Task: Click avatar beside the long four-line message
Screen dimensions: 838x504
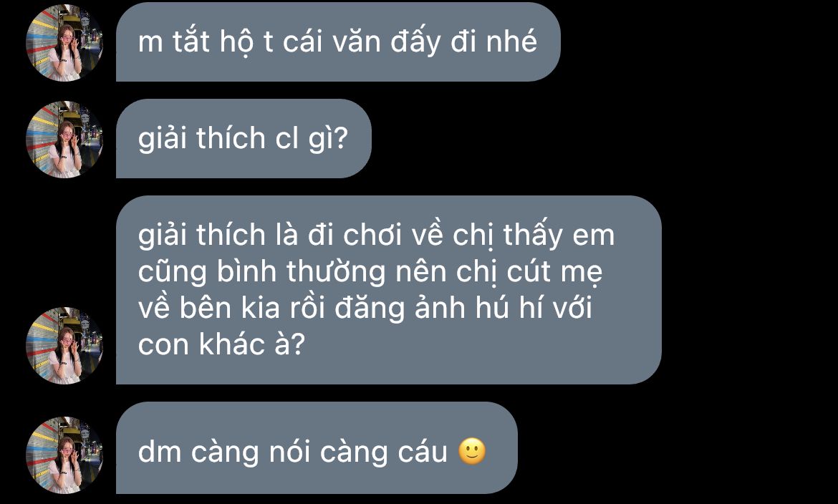Action: click(64, 345)
